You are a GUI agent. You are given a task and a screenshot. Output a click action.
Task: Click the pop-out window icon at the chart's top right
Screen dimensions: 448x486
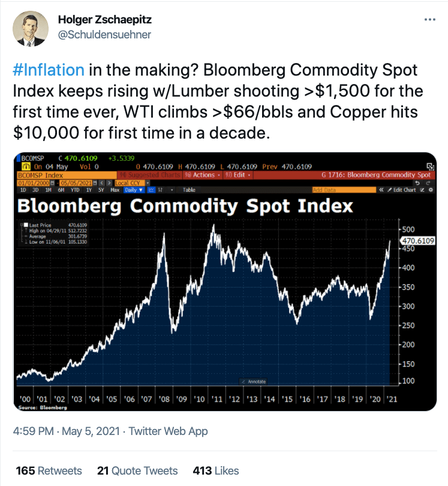[x=431, y=166]
